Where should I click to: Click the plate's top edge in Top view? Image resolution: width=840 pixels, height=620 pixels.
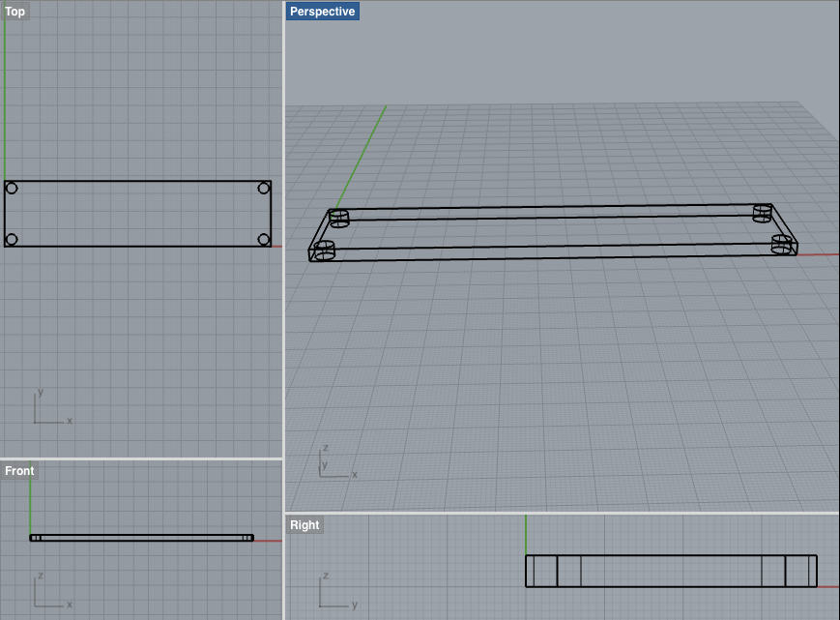pyautogui.click(x=137, y=181)
